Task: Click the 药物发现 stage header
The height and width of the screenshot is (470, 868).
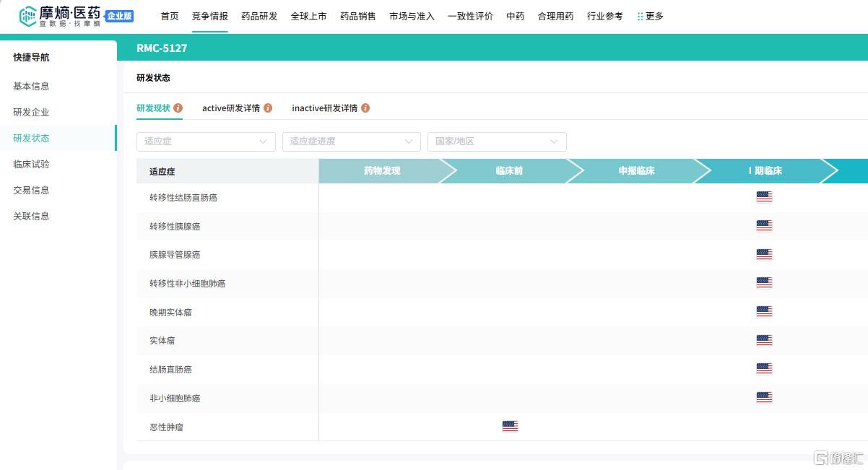Action: [x=382, y=171]
